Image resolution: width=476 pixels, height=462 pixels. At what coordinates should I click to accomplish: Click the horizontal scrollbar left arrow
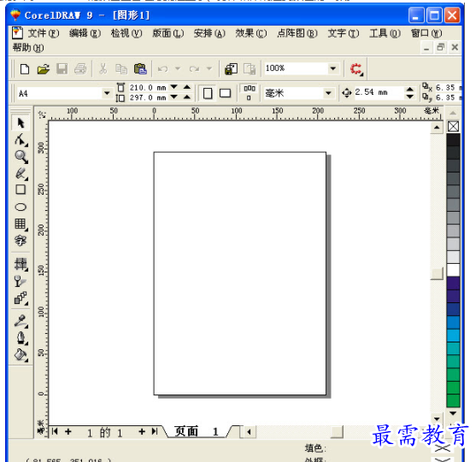(x=249, y=432)
